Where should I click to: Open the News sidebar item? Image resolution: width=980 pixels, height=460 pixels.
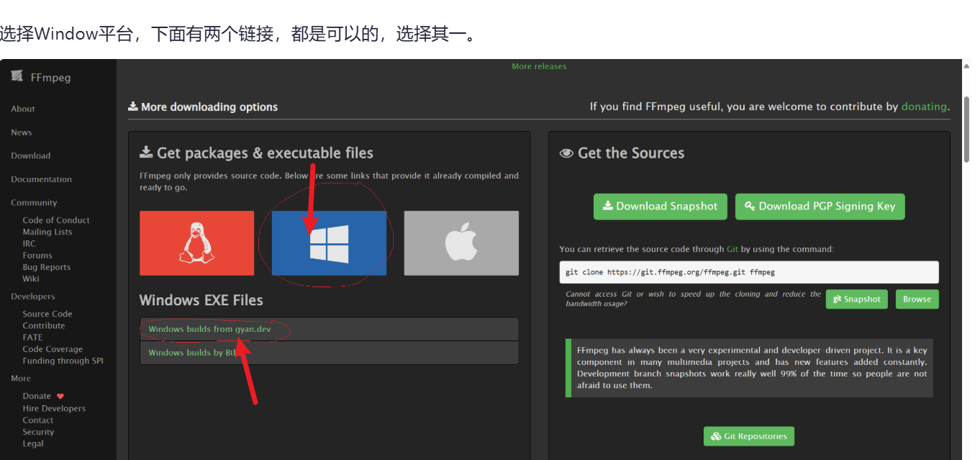22,132
